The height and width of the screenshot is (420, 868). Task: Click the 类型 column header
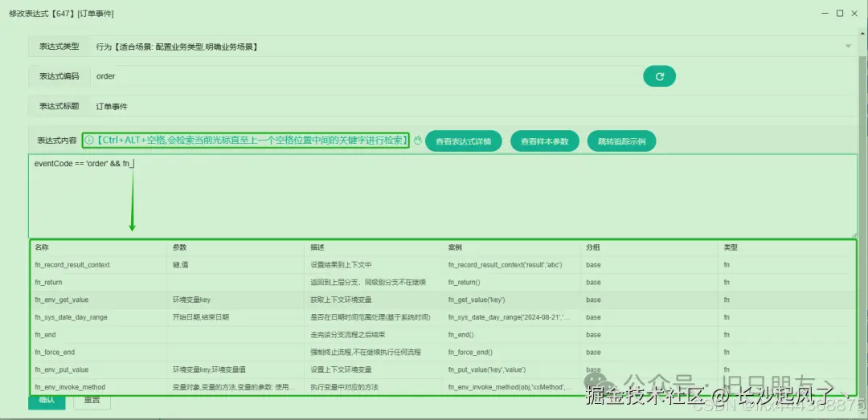[731, 247]
